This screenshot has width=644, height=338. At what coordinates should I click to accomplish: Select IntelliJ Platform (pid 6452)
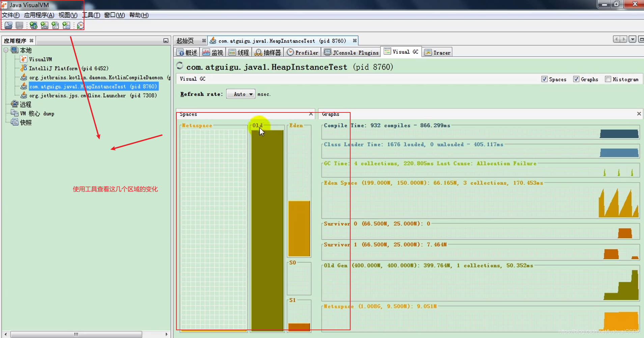pos(68,68)
